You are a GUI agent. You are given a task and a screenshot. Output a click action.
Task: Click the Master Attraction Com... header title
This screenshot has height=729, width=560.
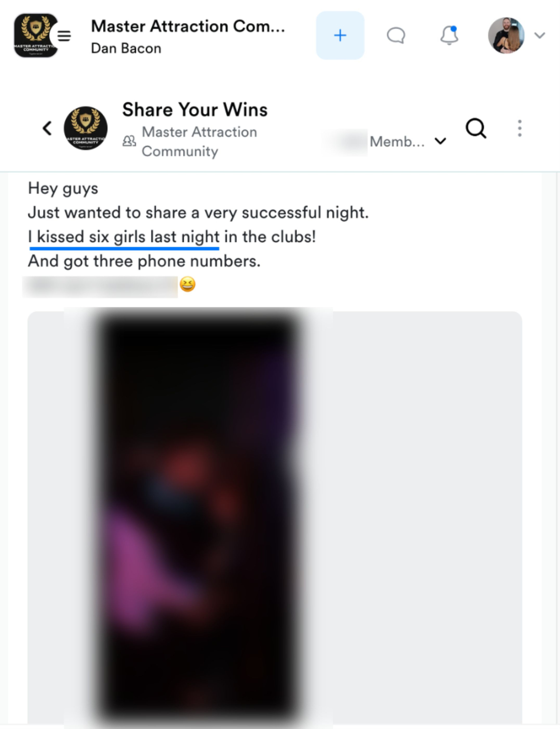[x=188, y=26]
